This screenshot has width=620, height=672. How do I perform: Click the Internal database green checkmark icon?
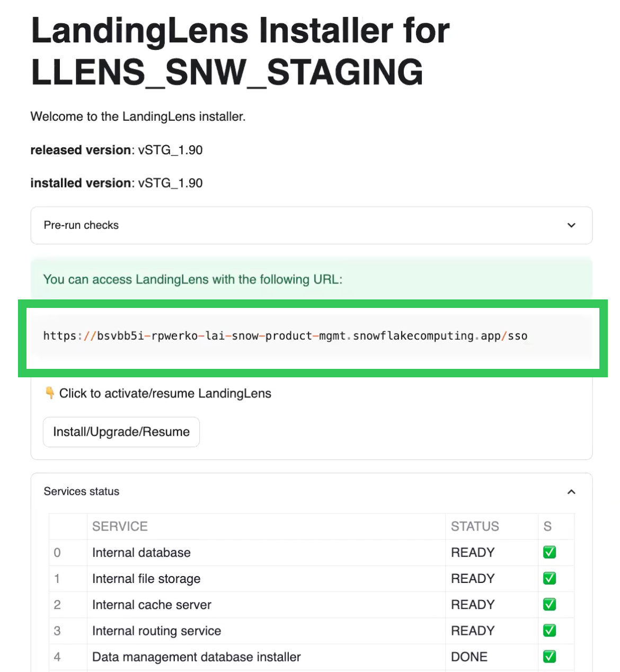tap(549, 552)
